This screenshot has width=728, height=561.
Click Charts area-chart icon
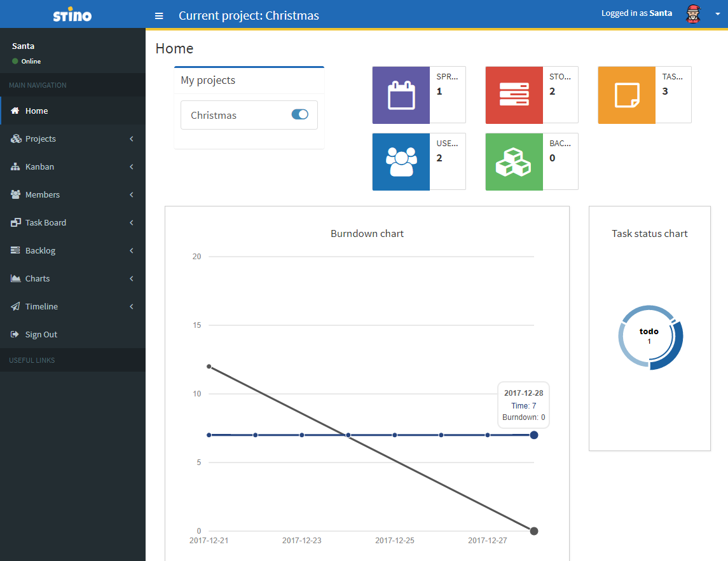pyautogui.click(x=15, y=278)
